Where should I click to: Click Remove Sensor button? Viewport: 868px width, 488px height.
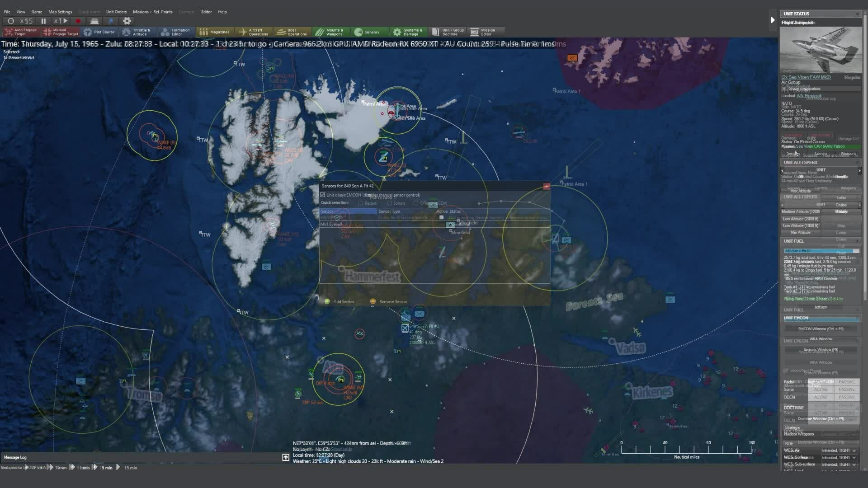tap(389, 301)
